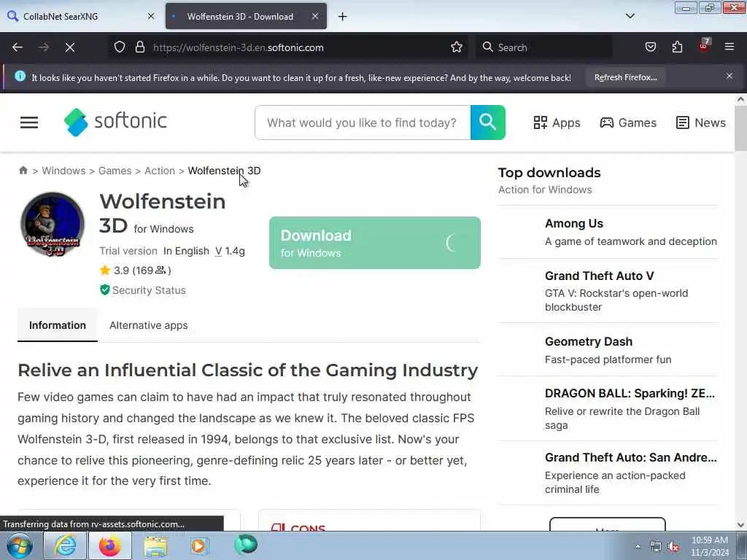Image resolution: width=747 pixels, height=560 pixels.
Task: Click the green teal taskbar app icon
Action: click(x=246, y=545)
